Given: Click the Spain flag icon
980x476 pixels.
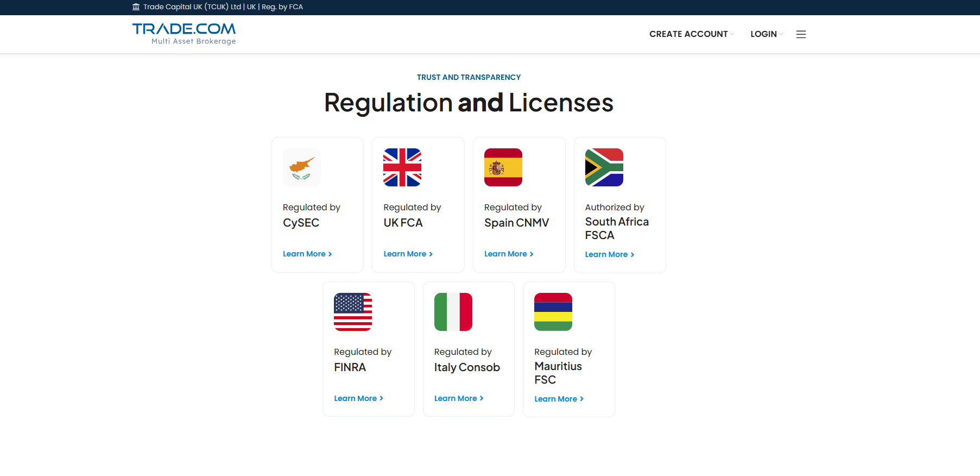Looking at the screenshot, I should [x=503, y=167].
